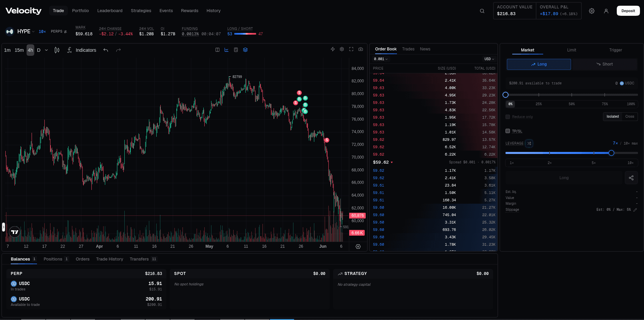Click the HYPE token logo

(10, 31)
